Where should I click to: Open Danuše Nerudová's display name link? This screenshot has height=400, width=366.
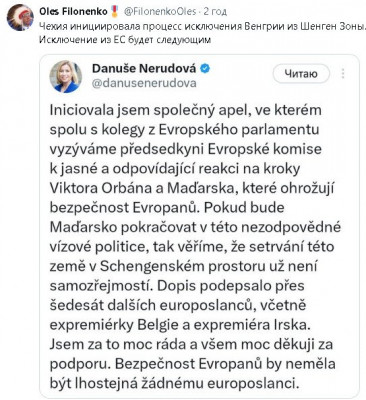coord(144,68)
